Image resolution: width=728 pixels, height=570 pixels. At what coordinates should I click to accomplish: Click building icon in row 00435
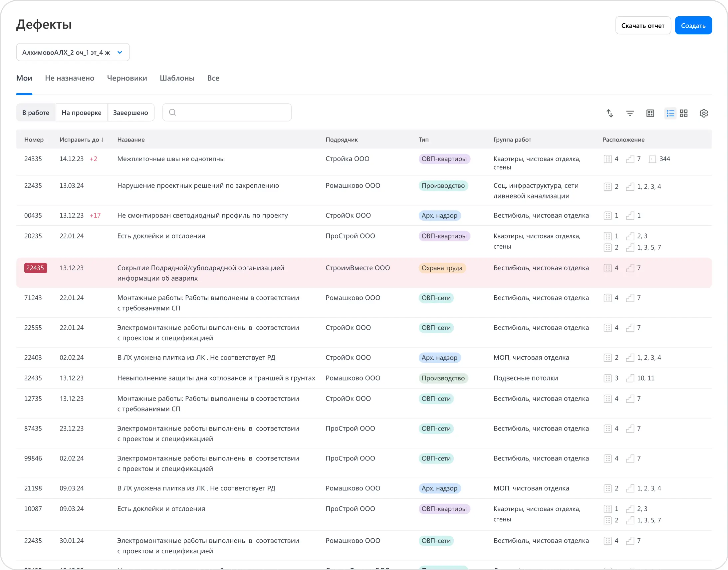click(x=607, y=216)
